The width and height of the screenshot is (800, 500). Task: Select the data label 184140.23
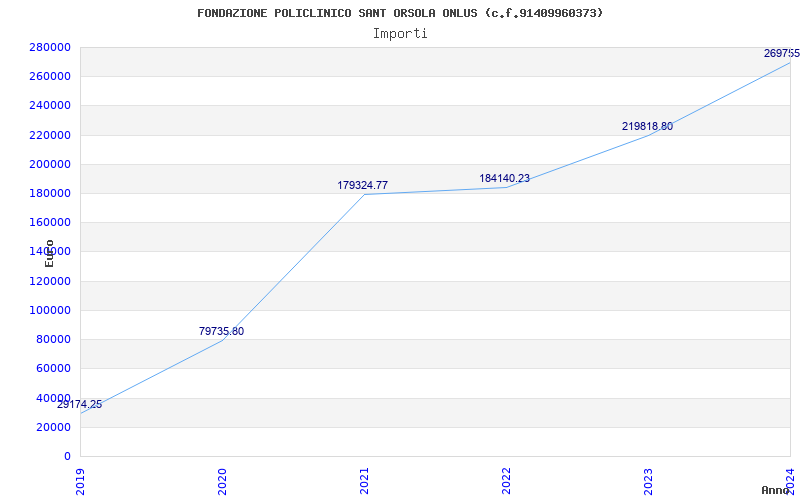tap(505, 178)
